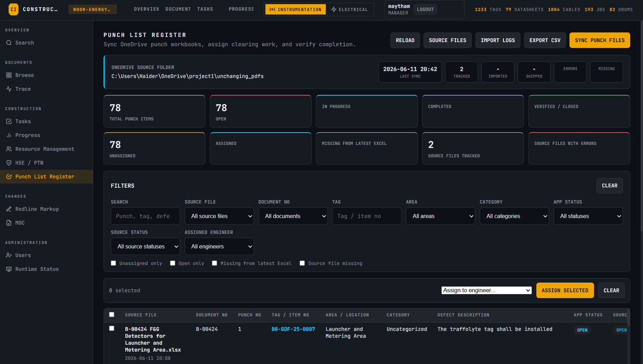Click the Trace pulse icon
The height and width of the screenshot is (364, 643).
point(9,89)
